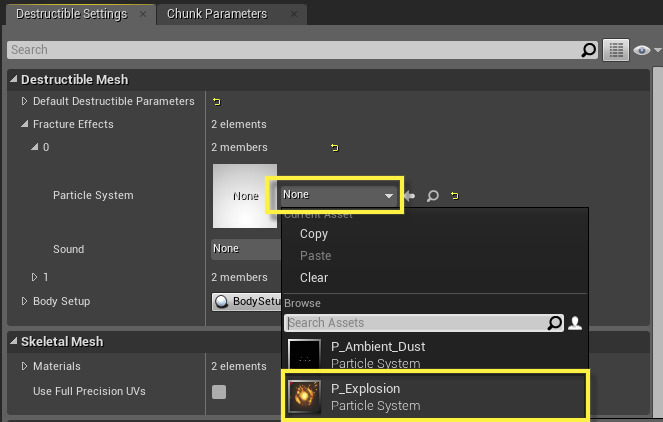
Task: Expand Fracture Effects element 1
Action: 35,277
